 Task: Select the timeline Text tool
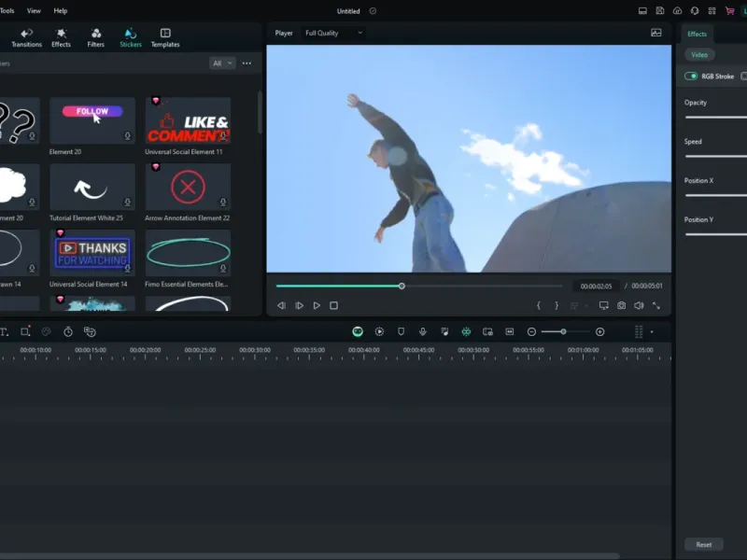tap(5, 332)
